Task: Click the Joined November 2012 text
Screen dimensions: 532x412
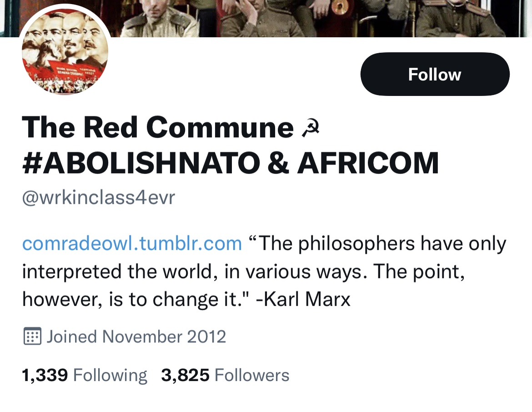Action: (x=136, y=337)
